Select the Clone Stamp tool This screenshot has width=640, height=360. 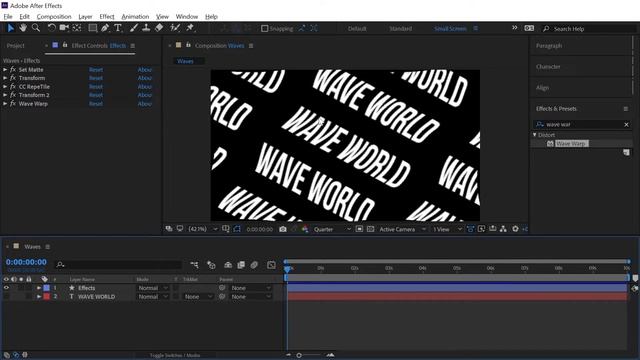tap(146, 28)
